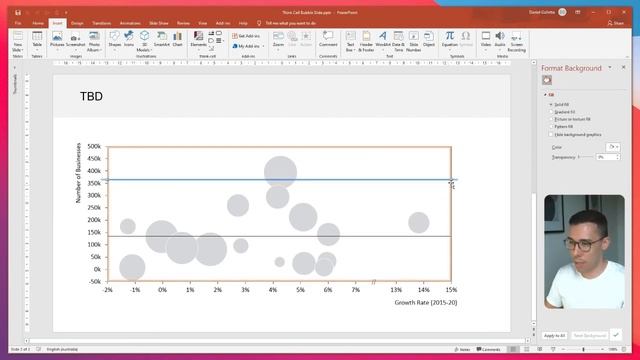Click the Fill bucket icon in Format Background
The height and width of the screenshot is (360, 640).
(547, 80)
